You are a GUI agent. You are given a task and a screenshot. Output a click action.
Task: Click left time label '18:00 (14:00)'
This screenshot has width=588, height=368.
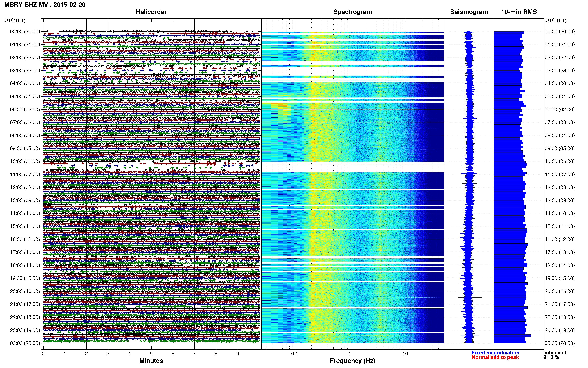click(25, 265)
